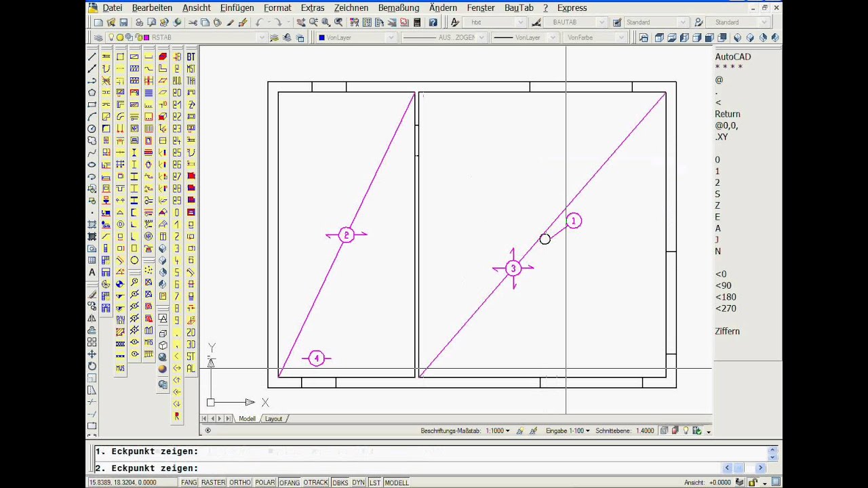Click the Copy icon in the toolbar
Viewport: 868px width, 488px height.
pos(205,22)
